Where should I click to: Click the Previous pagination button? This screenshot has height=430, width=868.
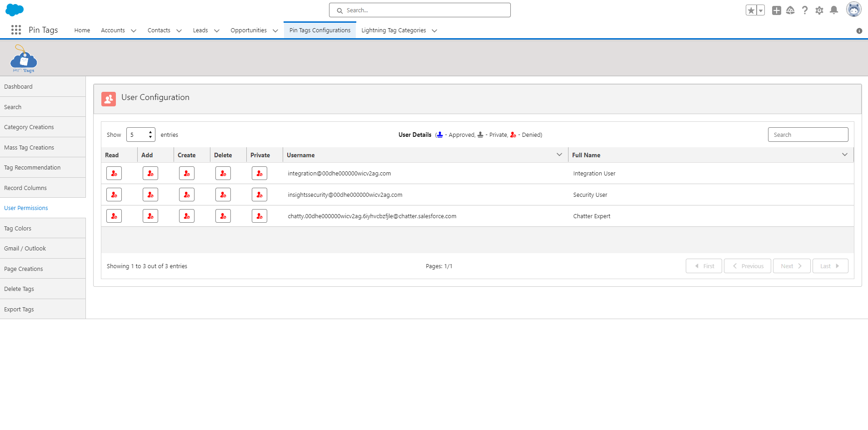748,266
